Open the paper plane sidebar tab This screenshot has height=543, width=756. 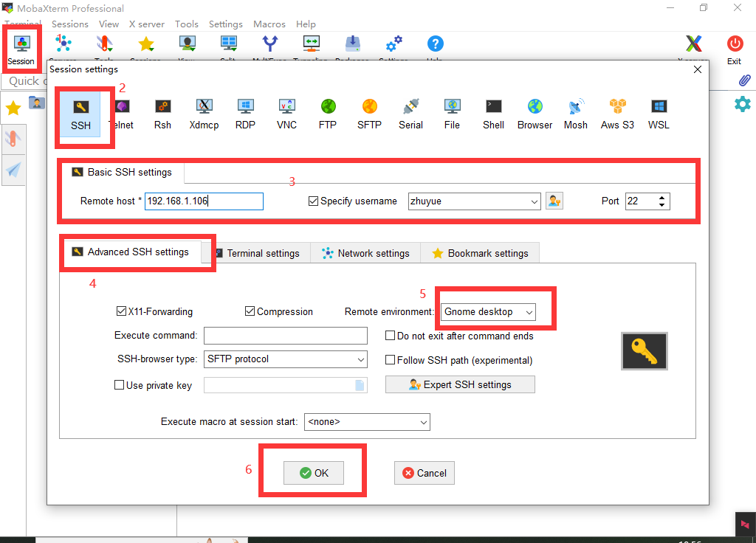pyautogui.click(x=13, y=170)
